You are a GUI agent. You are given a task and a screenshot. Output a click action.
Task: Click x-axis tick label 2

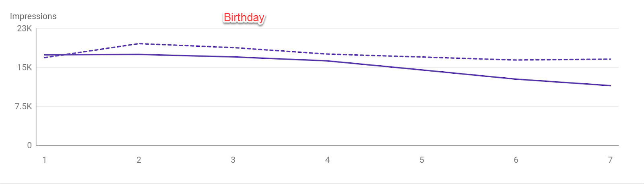coord(139,160)
